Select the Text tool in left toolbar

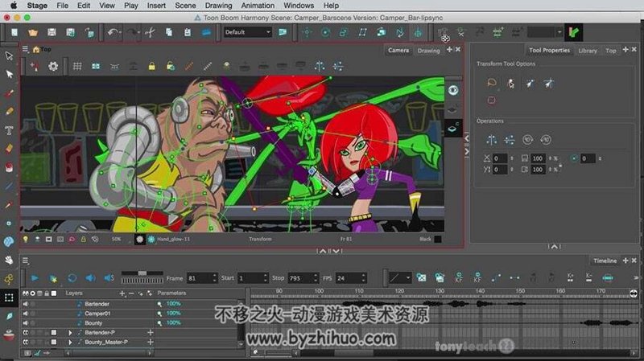pos(9,130)
